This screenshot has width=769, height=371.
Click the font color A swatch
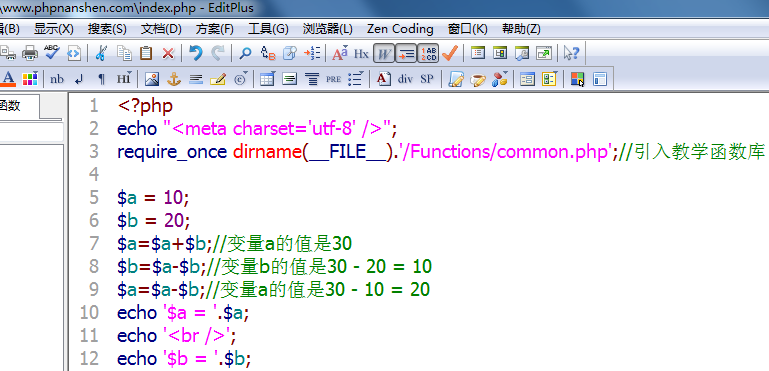[x=9, y=79]
